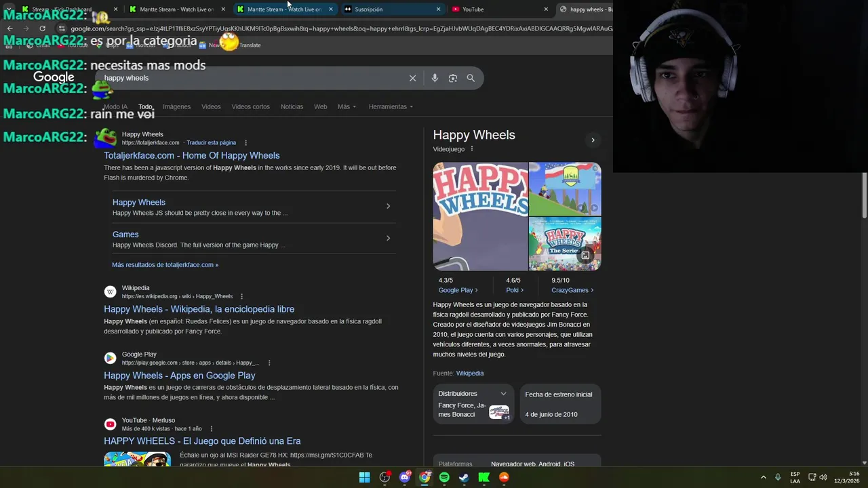The image size is (868, 488).
Task: Open SoundCloud from the taskbar
Action: (504, 477)
